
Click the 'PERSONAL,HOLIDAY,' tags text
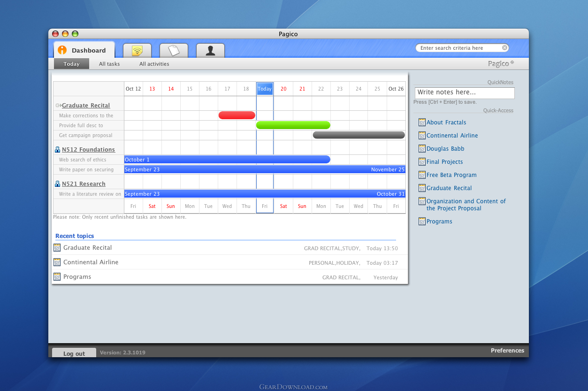335,263
